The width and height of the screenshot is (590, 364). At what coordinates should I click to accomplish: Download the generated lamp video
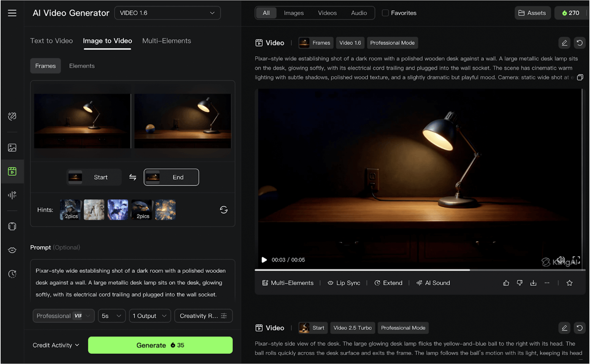tap(533, 283)
